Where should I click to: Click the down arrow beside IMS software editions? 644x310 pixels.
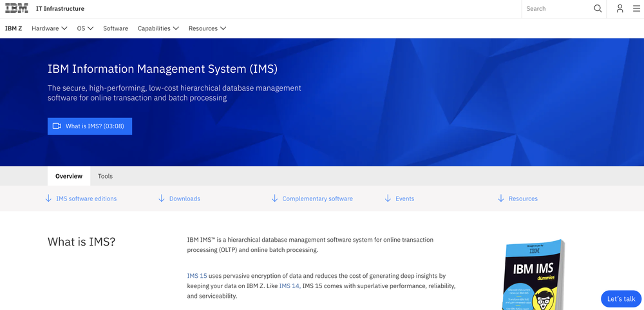(x=48, y=199)
